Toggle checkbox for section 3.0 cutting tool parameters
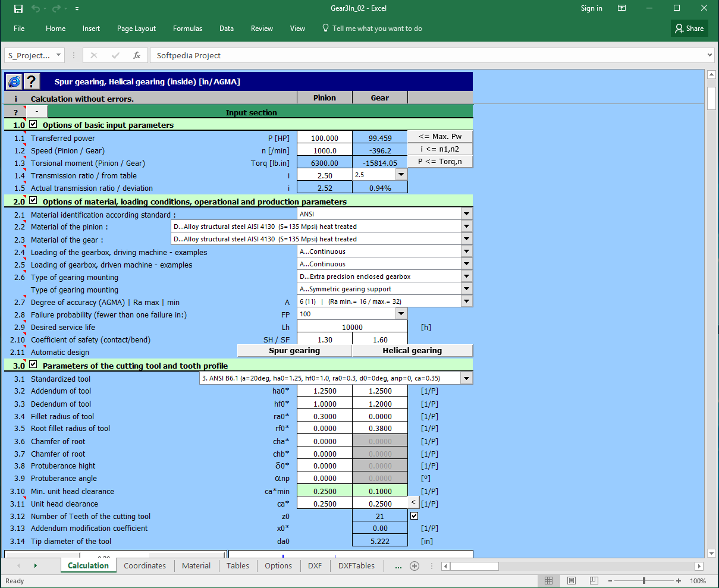 click(33, 365)
